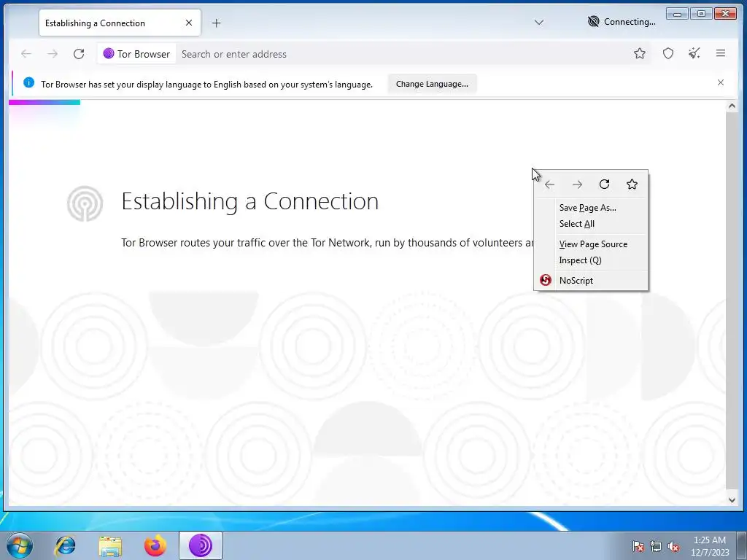Image resolution: width=747 pixels, height=560 pixels.
Task: Open the security level shield icon
Action: (668, 54)
